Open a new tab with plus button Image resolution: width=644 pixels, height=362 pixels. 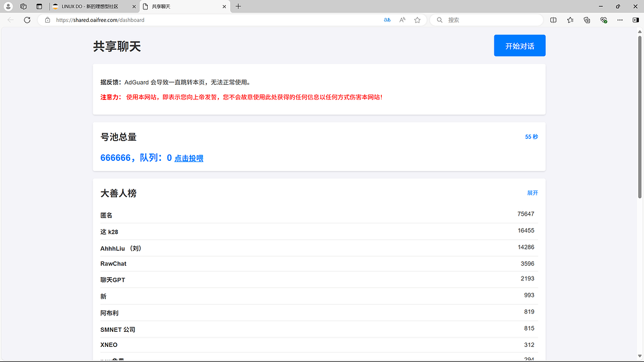point(238,6)
